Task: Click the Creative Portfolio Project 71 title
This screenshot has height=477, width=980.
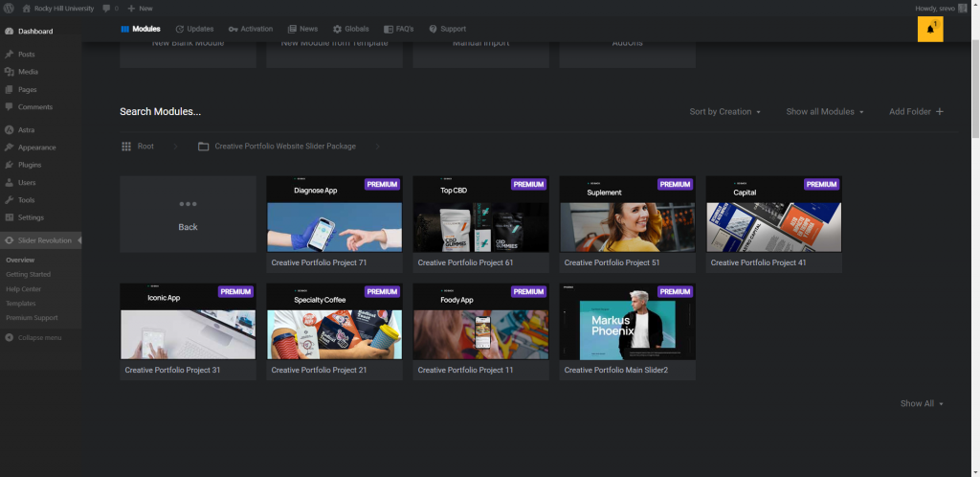Action: click(x=319, y=262)
